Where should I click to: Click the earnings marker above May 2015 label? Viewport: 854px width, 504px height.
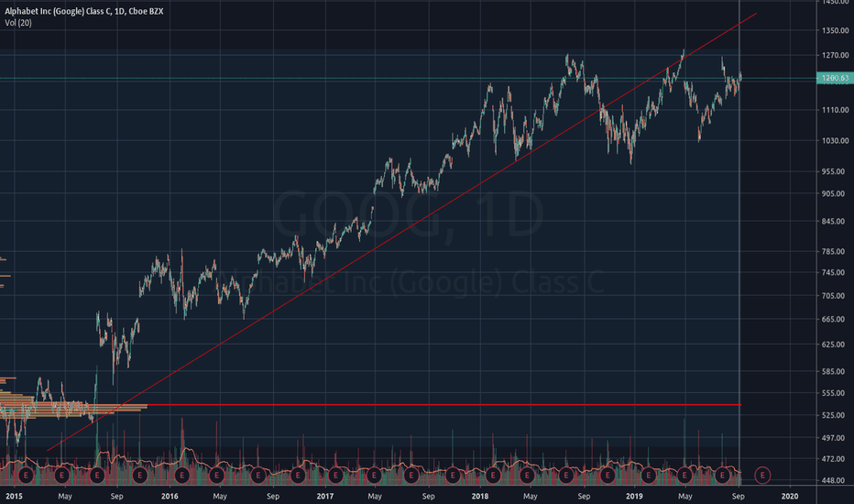click(x=61, y=476)
